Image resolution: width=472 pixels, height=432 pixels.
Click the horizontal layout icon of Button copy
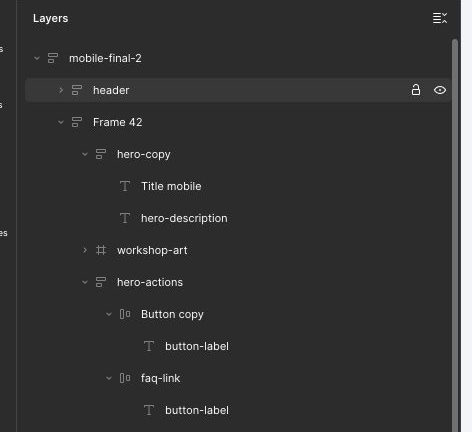click(125, 314)
